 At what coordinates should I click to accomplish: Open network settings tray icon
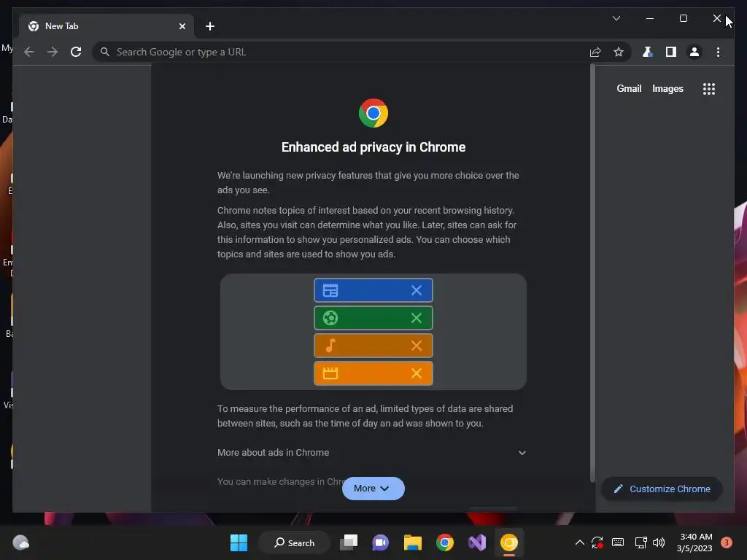[x=640, y=542]
